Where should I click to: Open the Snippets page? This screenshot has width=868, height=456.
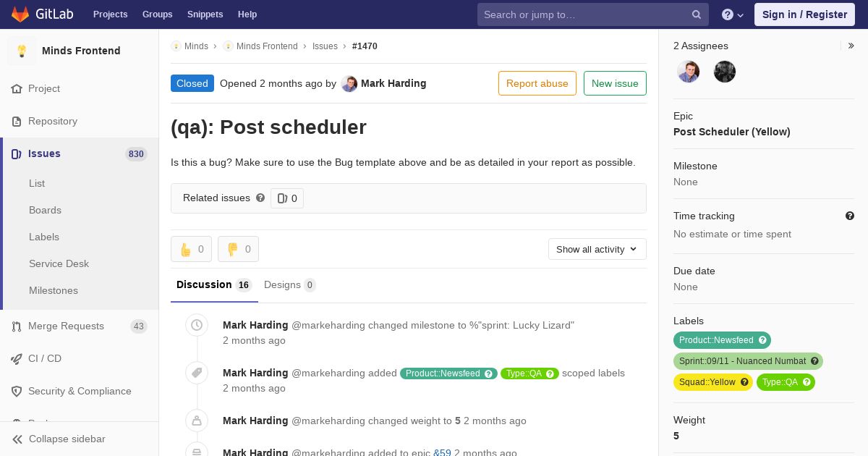pyautogui.click(x=205, y=14)
